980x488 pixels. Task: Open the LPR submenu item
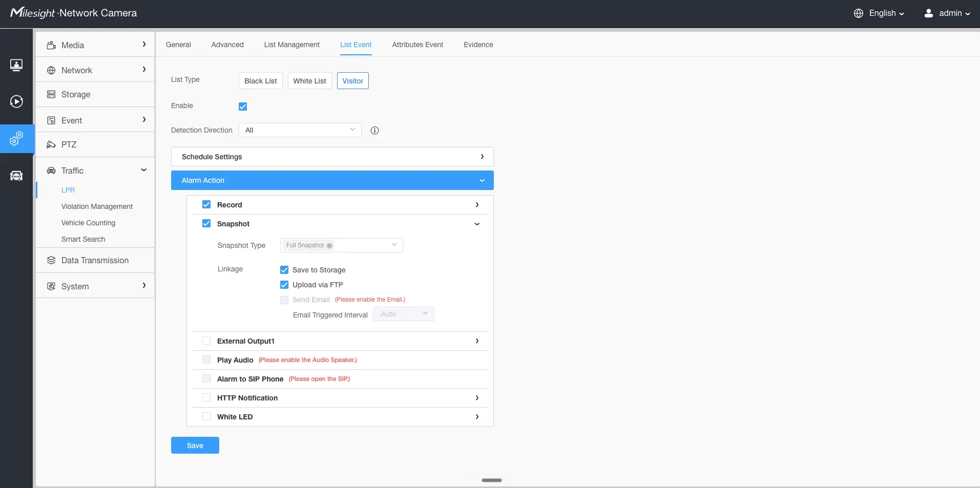click(x=68, y=190)
